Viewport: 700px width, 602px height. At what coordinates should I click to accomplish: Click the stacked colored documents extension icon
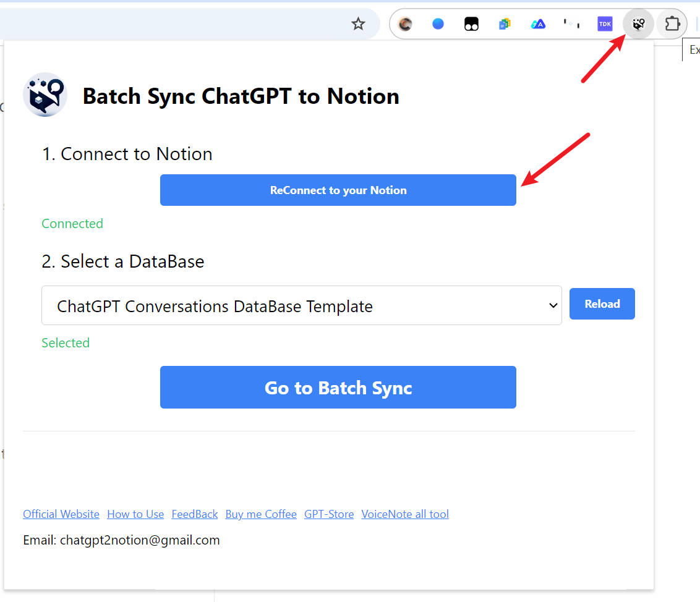point(505,24)
